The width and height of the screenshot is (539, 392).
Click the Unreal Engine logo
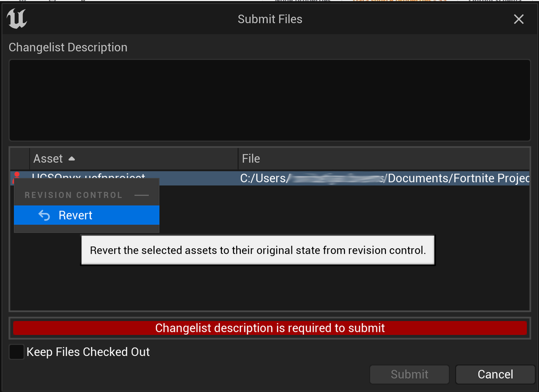[x=17, y=19]
